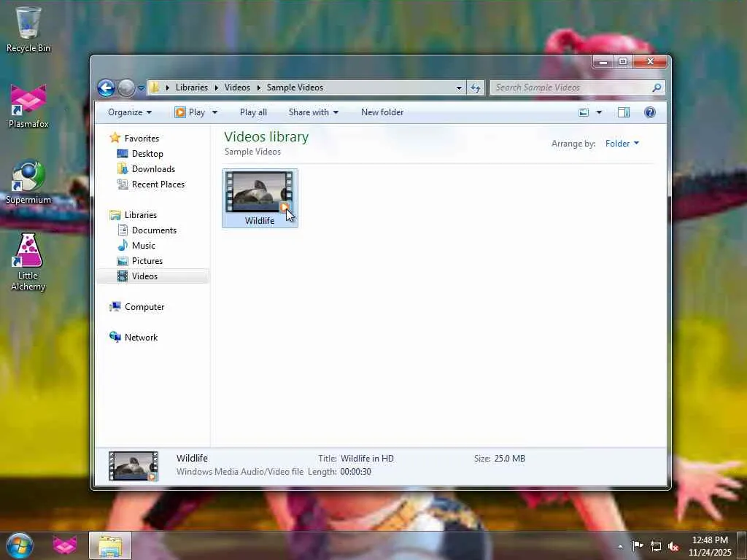Image resolution: width=747 pixels, height=560 pixels.
Task: Click the Wildlife preview in details pane
Action: [x=133, y=466]
